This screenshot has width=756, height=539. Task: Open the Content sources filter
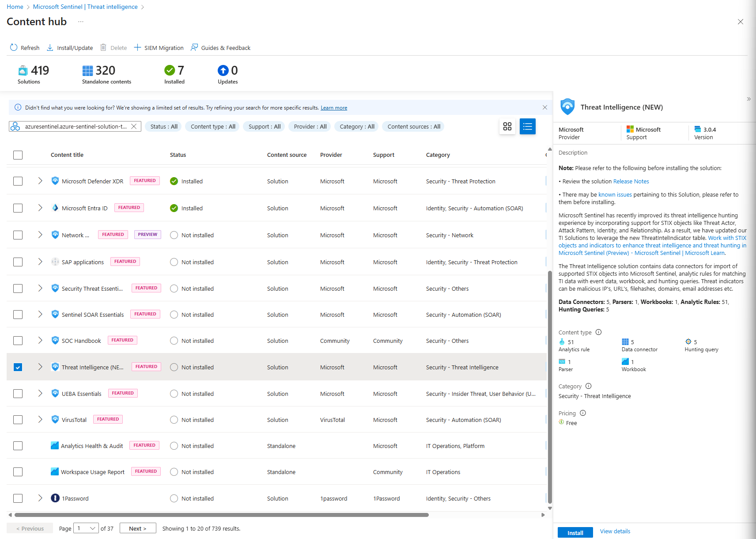pos(414,126)
